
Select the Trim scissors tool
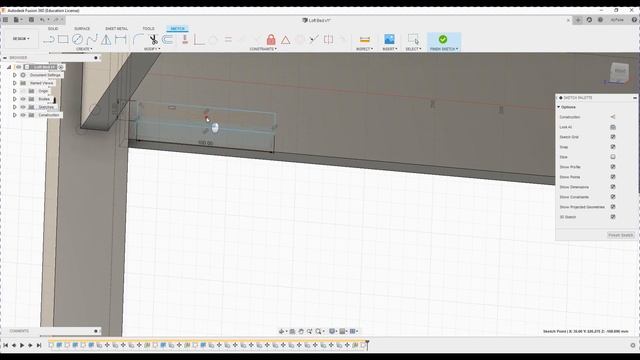coord(153,40)
